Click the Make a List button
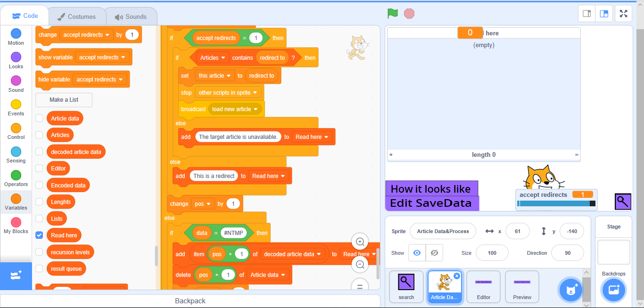Image resolution: width=644 pixels, height=308 pixels. tap(64, 100)
